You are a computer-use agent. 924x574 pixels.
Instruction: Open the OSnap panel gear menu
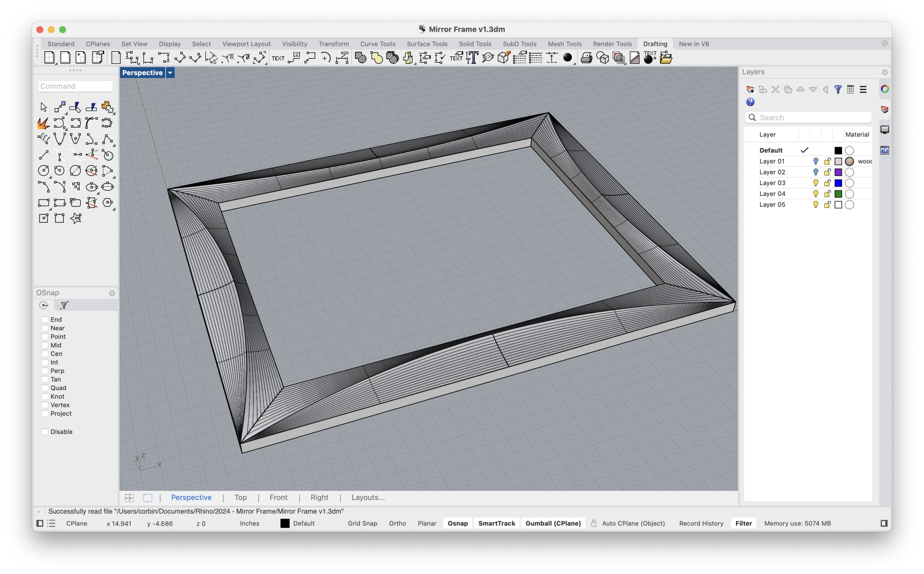tap(112, 293)
